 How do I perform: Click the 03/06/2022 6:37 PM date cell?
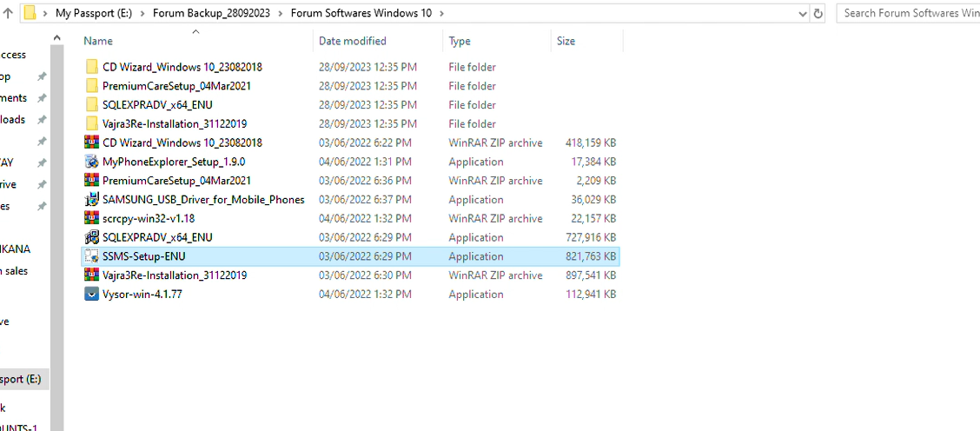[365, 200]
